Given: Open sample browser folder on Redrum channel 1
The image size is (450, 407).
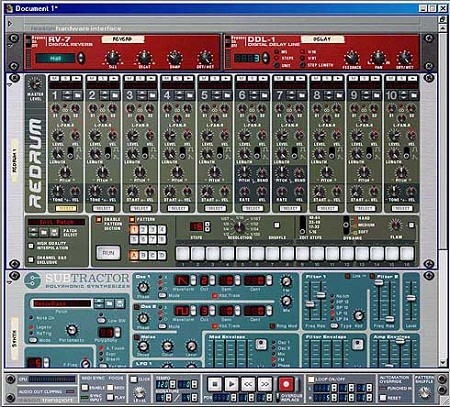Looking at the screenshot, I should [x=77, y=96].
